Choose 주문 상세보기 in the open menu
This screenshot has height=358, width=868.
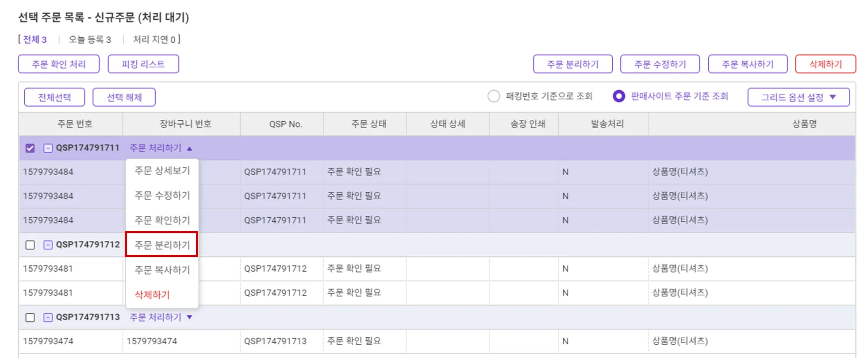pyautogui.click(x=162, y=171)
